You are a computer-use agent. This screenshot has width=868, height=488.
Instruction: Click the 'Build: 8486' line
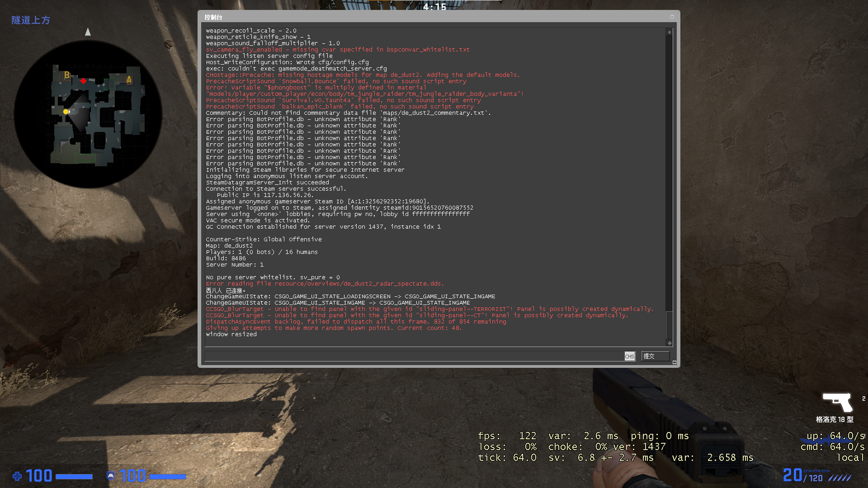click(226, 258)
